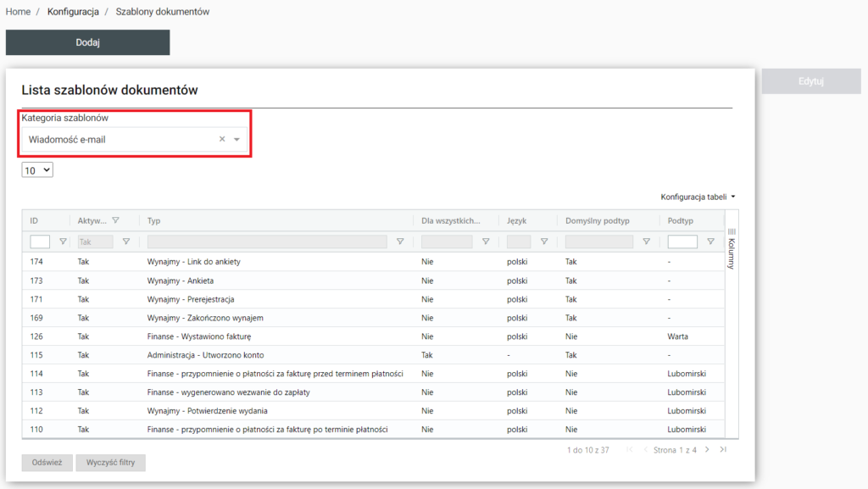Jump to last page of table
This screenshot has height=489, width=868.
coord(723,450)
